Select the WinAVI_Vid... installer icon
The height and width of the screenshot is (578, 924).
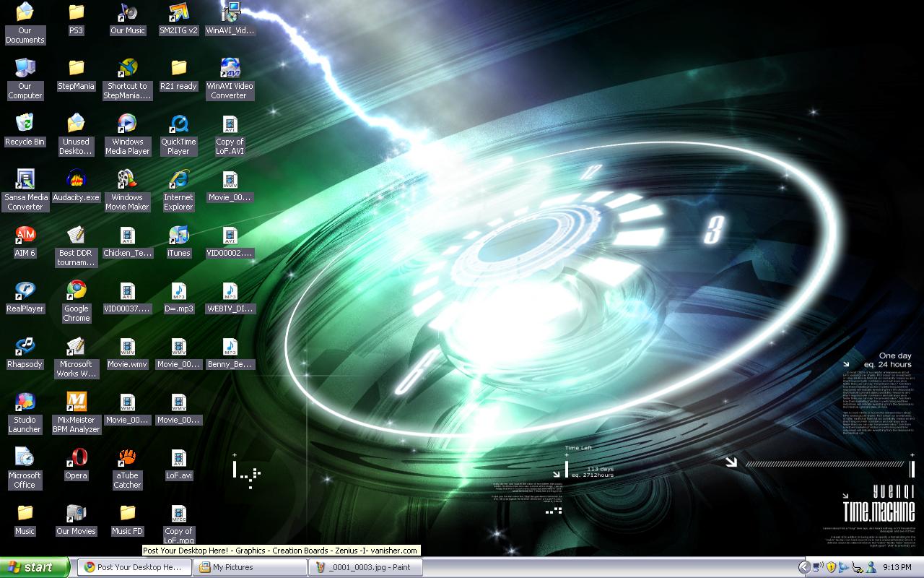(x=230, y=19)
